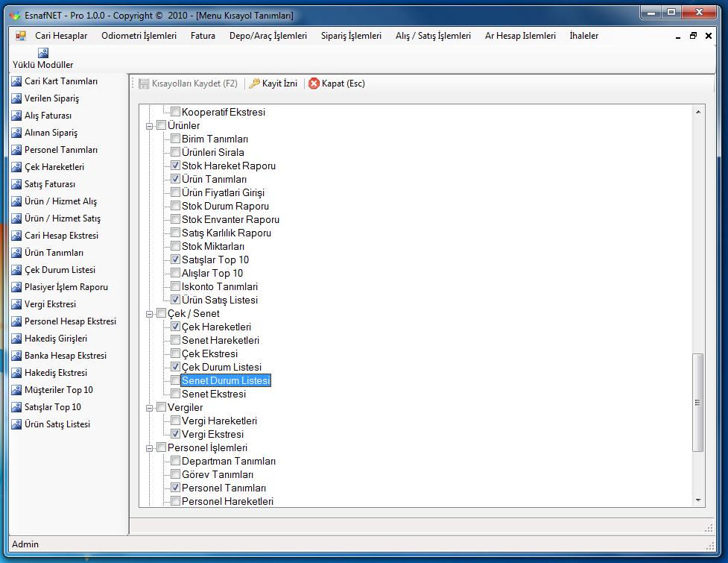728x563 pixels.
Task: Select the Görev Tanımları tree item
Action: (218, 474)
